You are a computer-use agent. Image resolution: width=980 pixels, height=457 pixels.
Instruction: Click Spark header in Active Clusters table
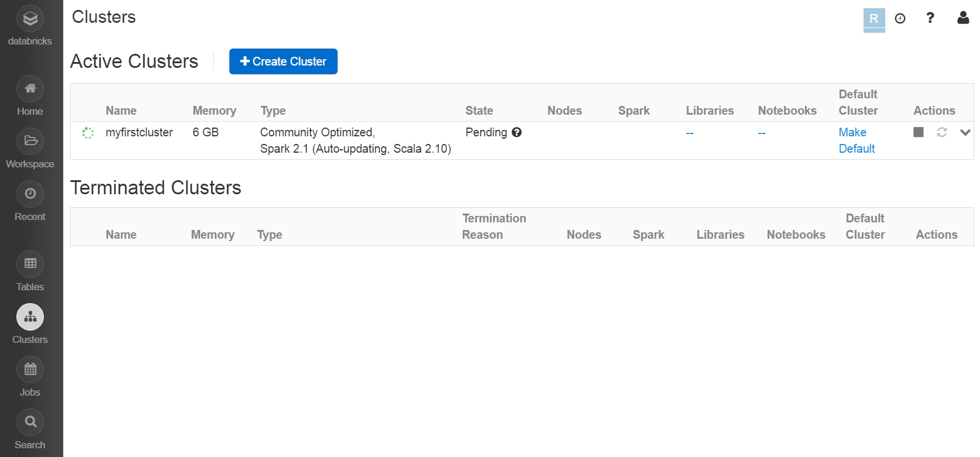tap(634, 111)
